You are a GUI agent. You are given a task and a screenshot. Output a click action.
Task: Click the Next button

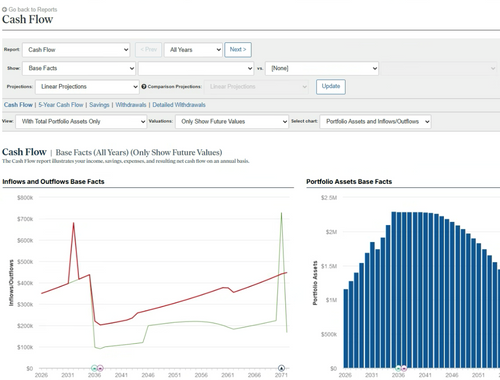click(238, 50)
